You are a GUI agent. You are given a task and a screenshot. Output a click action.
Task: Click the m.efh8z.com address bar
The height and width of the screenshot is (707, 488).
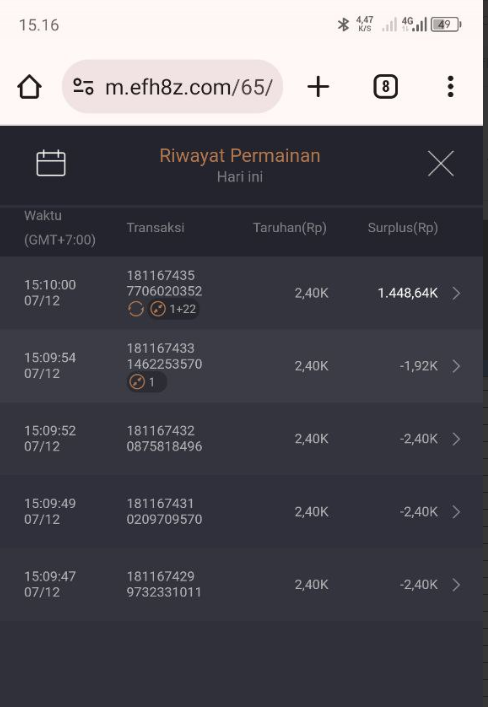[172, 87]
